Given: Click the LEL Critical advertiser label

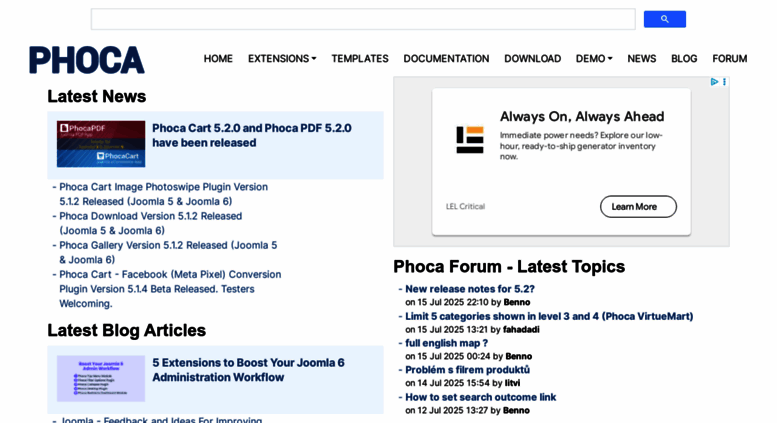Looking at the screenshot, I should tap(465, 207).
